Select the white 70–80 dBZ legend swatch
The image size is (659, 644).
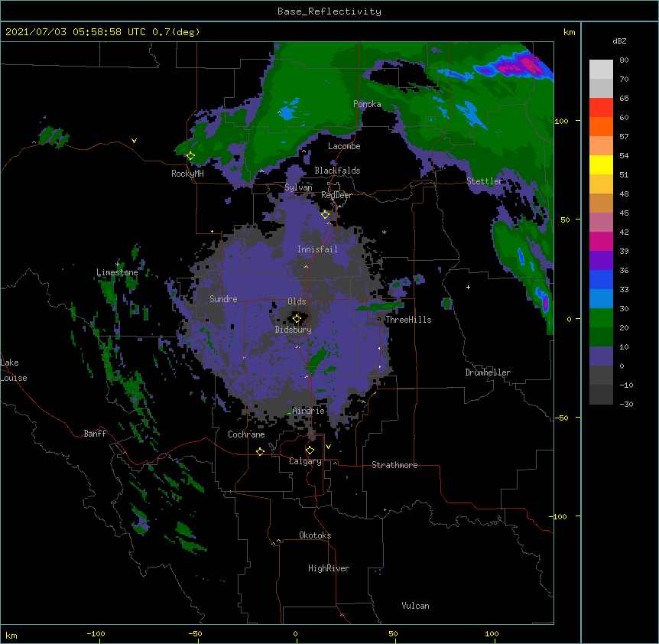click(x=601, y=70)
